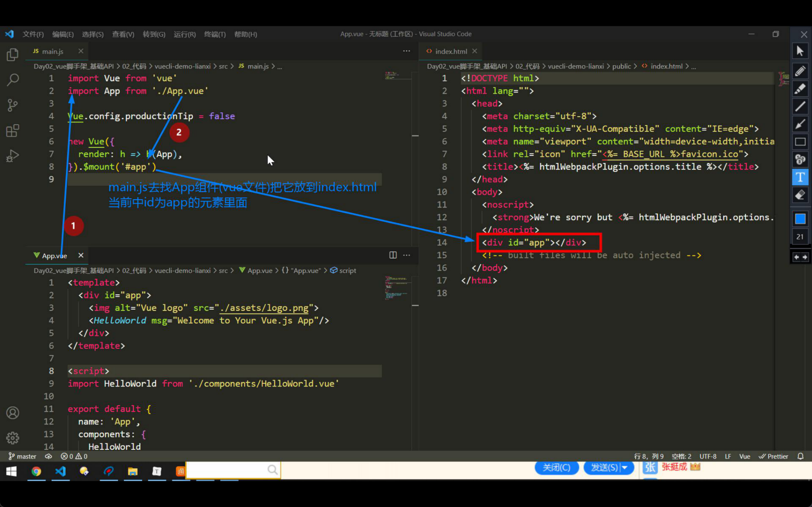
Task: Change the Vue language mode in status bar
Action: [745, 456]
